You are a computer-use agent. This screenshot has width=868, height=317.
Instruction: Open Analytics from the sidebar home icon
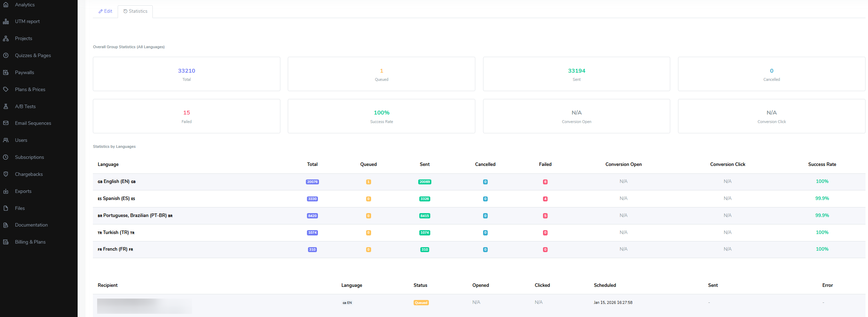[x=6, y=5]
